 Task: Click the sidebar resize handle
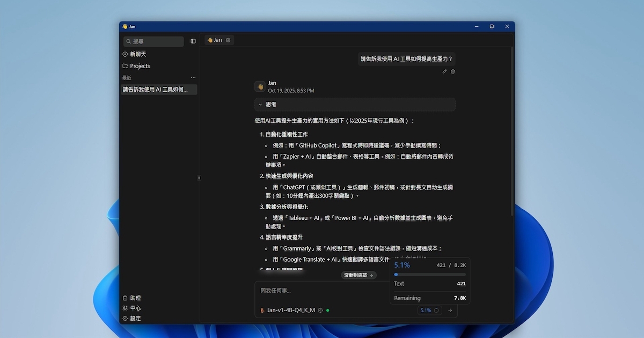tap(199, 178)
